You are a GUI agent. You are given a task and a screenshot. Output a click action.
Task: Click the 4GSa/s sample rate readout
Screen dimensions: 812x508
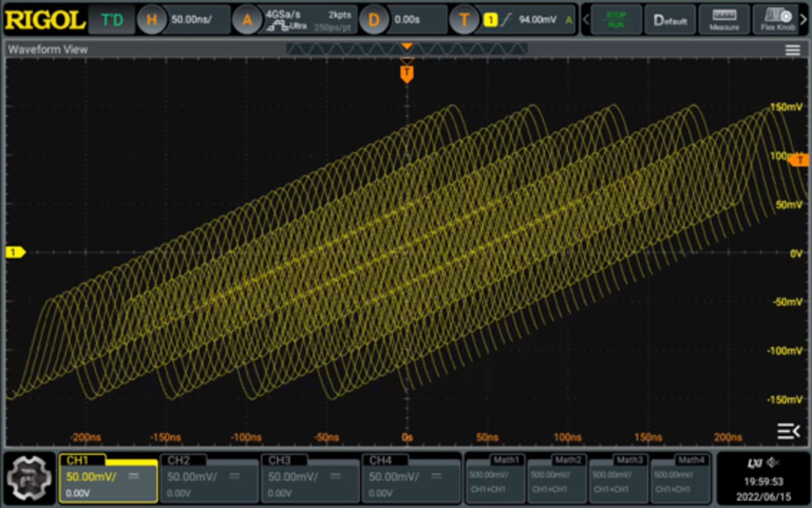pyautogui.click(x=283, y=14)
